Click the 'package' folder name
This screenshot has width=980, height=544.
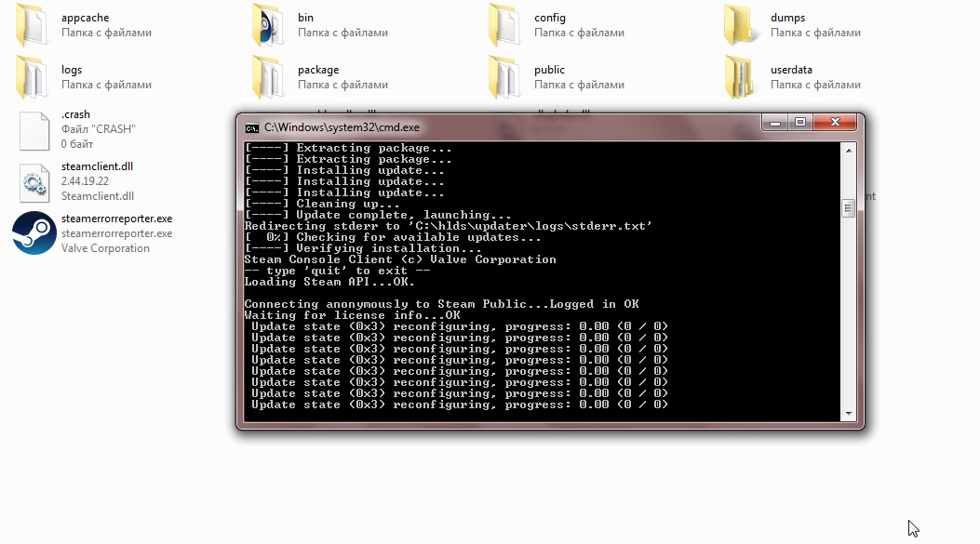(x=318, y=70)
